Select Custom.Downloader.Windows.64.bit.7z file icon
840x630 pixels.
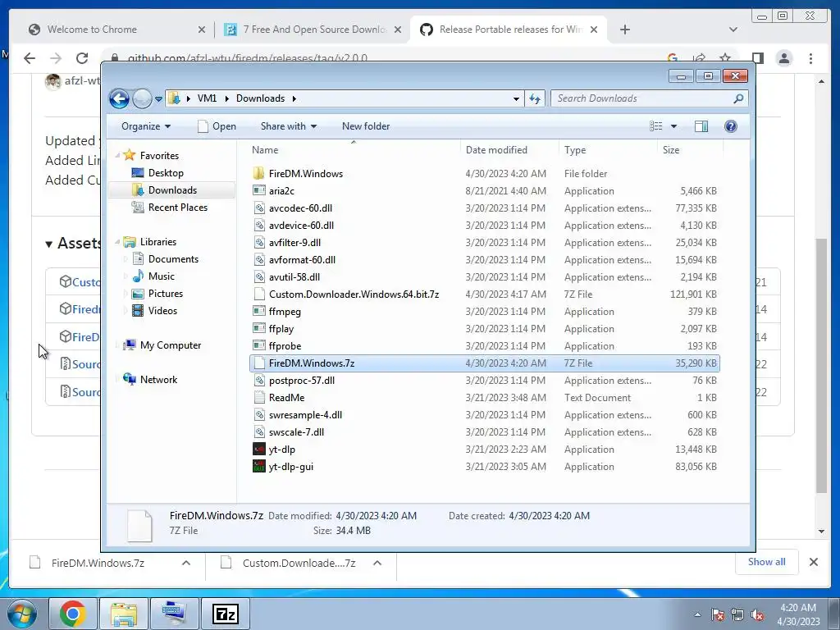pyautogui.click(x=258, y=294)
